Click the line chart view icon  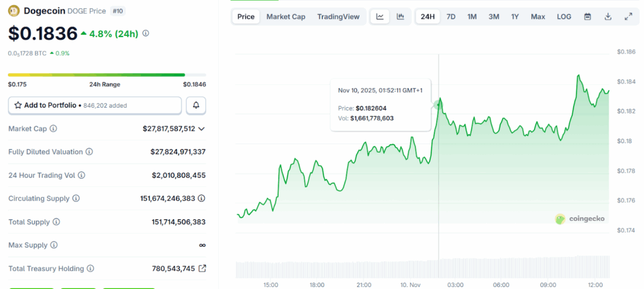(x=380, y=16)
